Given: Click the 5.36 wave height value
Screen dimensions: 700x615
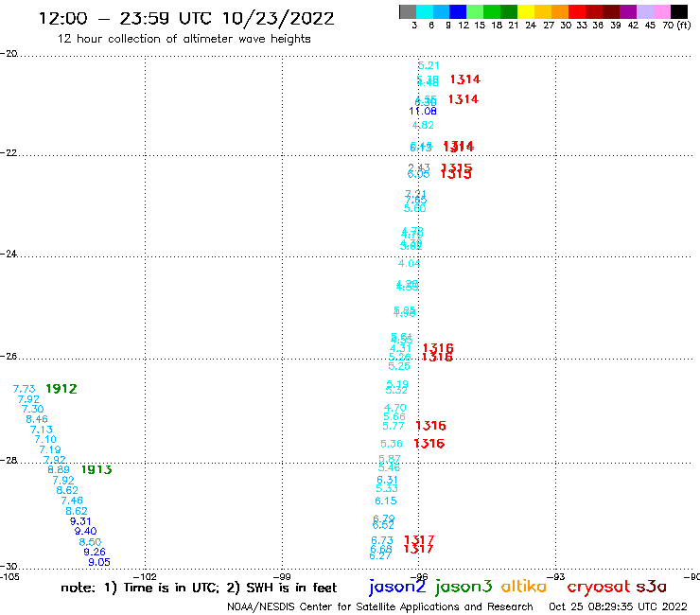Looking at the screenshot, I should click(x=392, y=444).
